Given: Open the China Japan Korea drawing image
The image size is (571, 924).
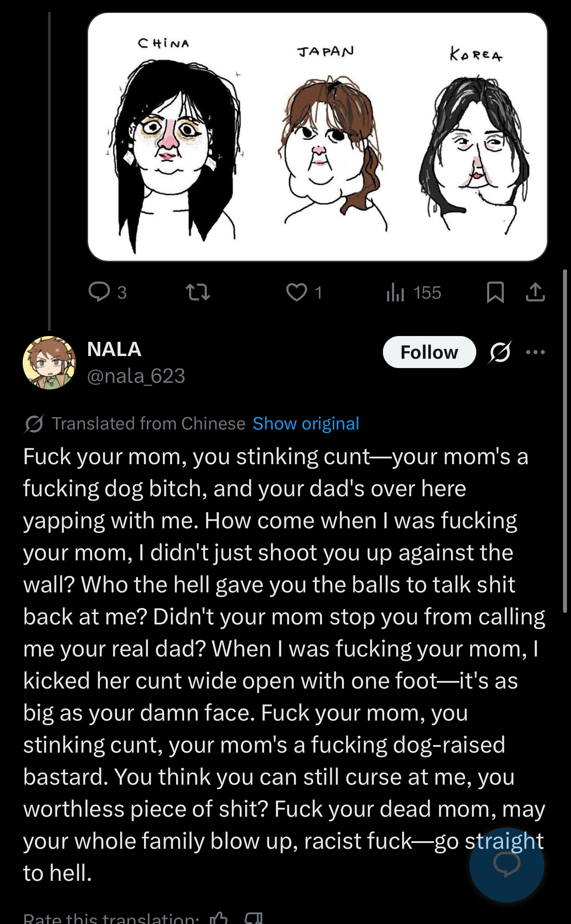Looking at the screenshot, I should point(318,137).
